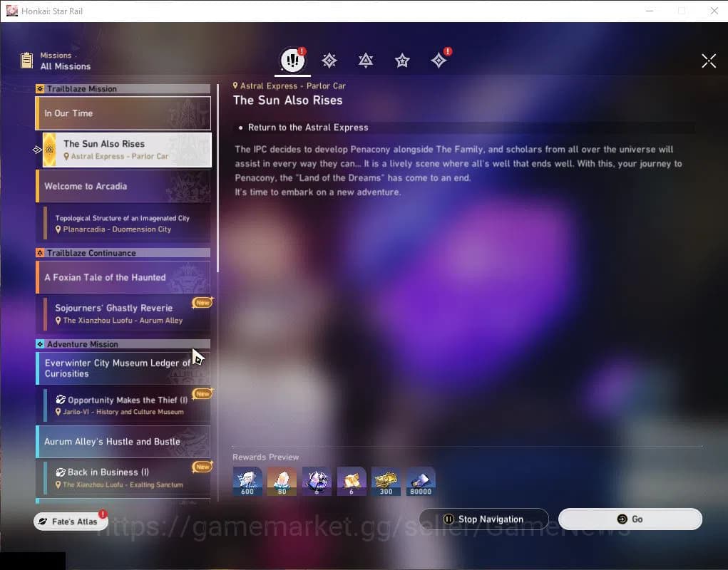View the 80 Stellar Jade reward icon
The image size is (728, 570).
click(282, 481)
